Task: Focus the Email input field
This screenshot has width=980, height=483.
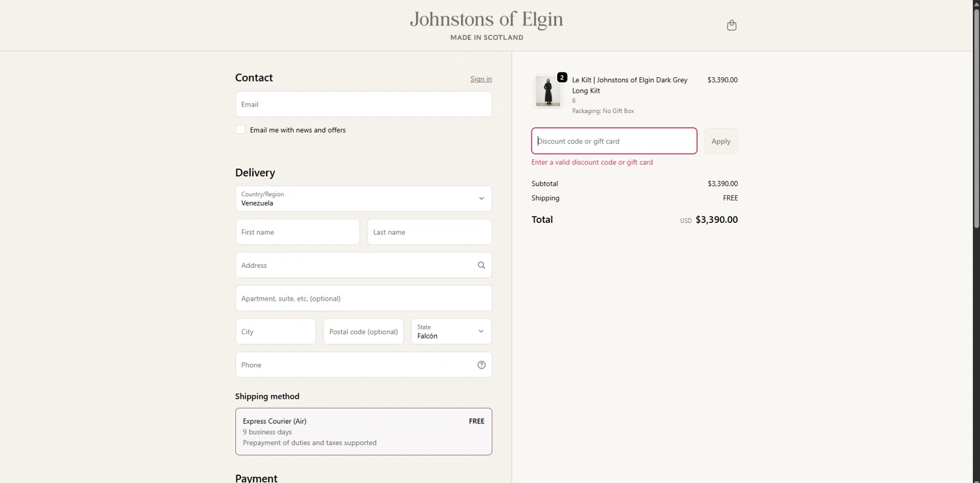Action: [363, 104]
